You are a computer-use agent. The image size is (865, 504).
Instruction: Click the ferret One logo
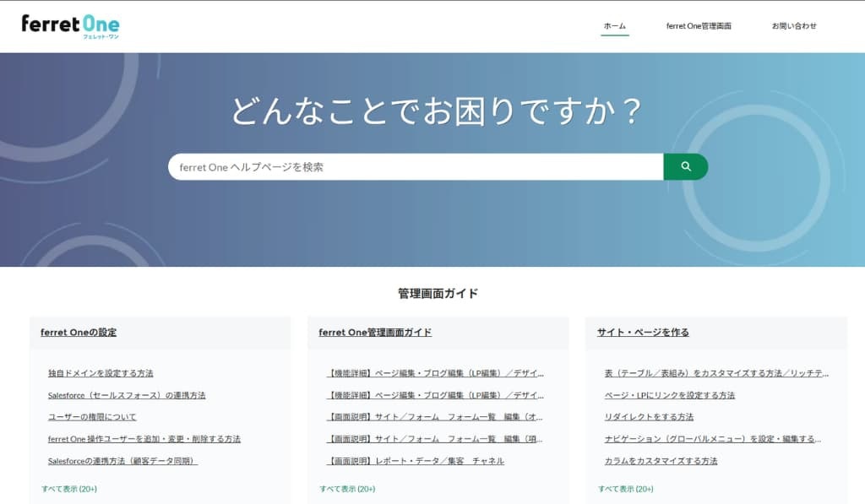(x=70, y=25)
